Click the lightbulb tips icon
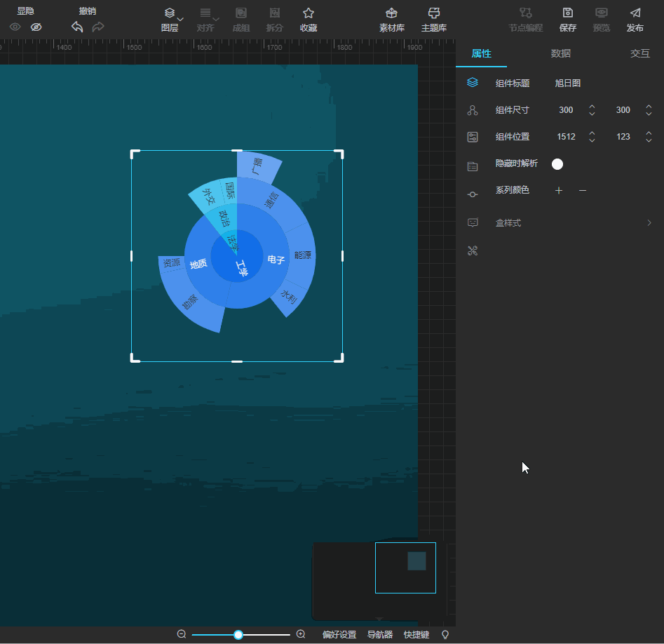The image size is (664, 644). [x=445, y=635]
